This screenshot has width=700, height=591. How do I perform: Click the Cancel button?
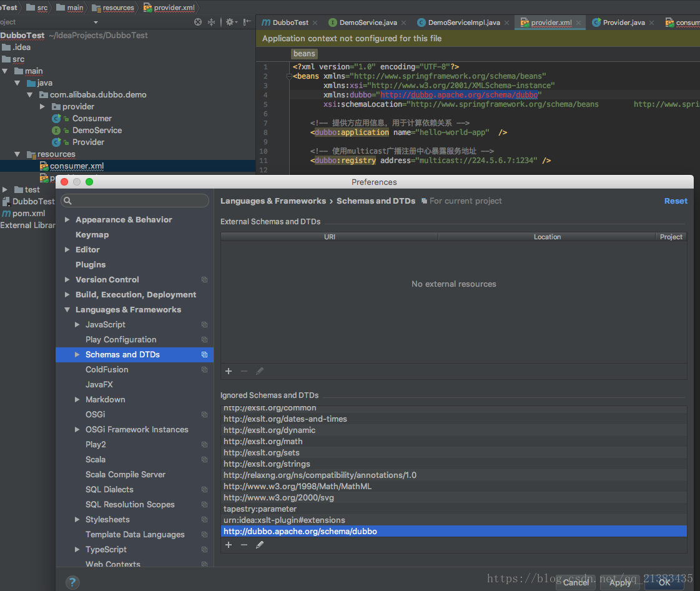pyautogui.click(x=576, y=582)
